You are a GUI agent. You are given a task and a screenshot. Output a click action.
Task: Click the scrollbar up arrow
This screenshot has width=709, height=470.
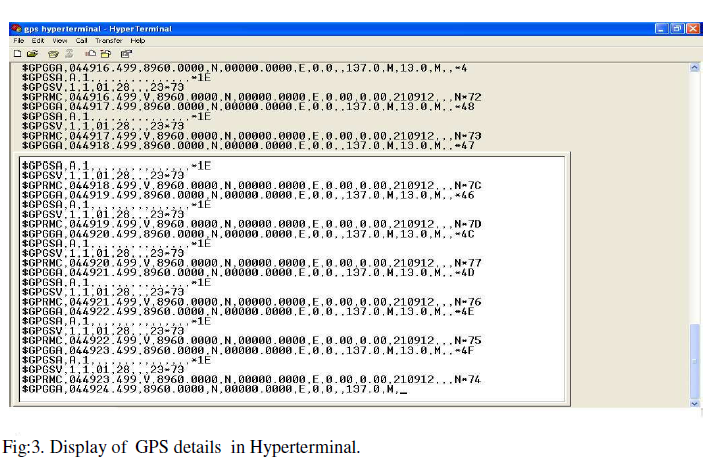(x=695, y=68)
